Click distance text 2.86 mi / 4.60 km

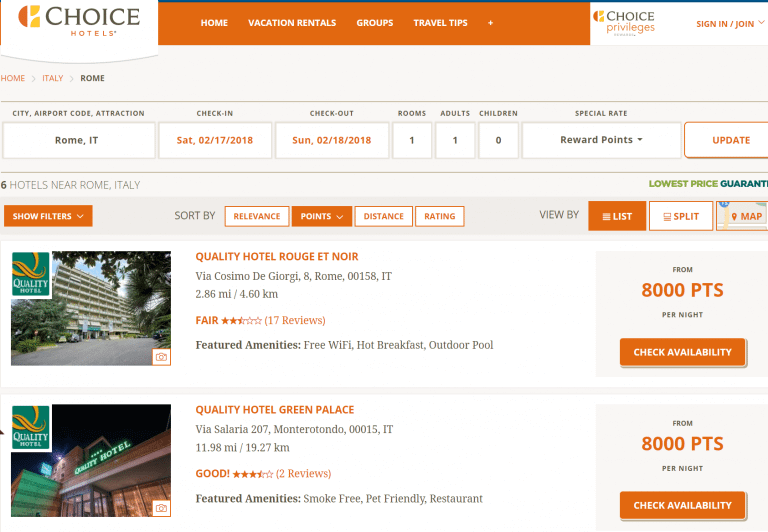pos(237,294)
